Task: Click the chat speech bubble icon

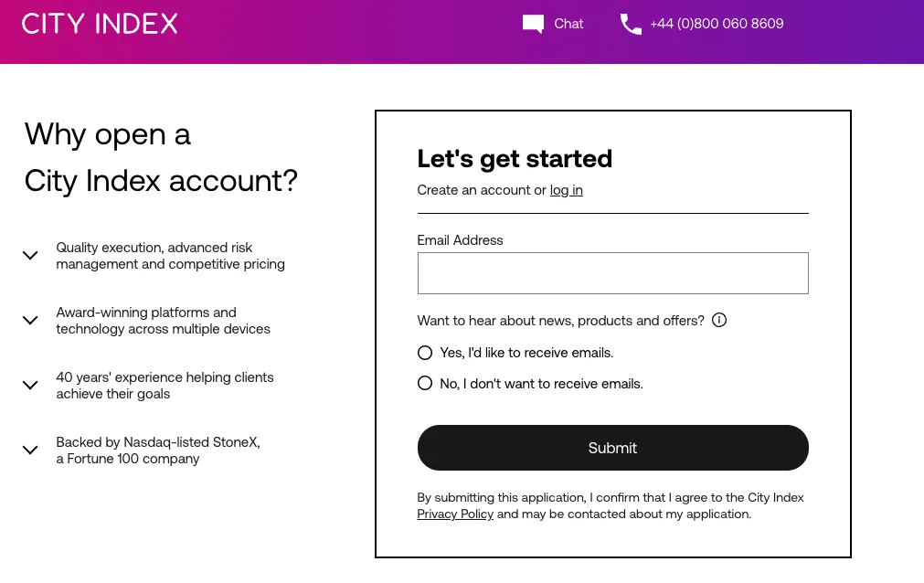Action: [x=533, y=24]
